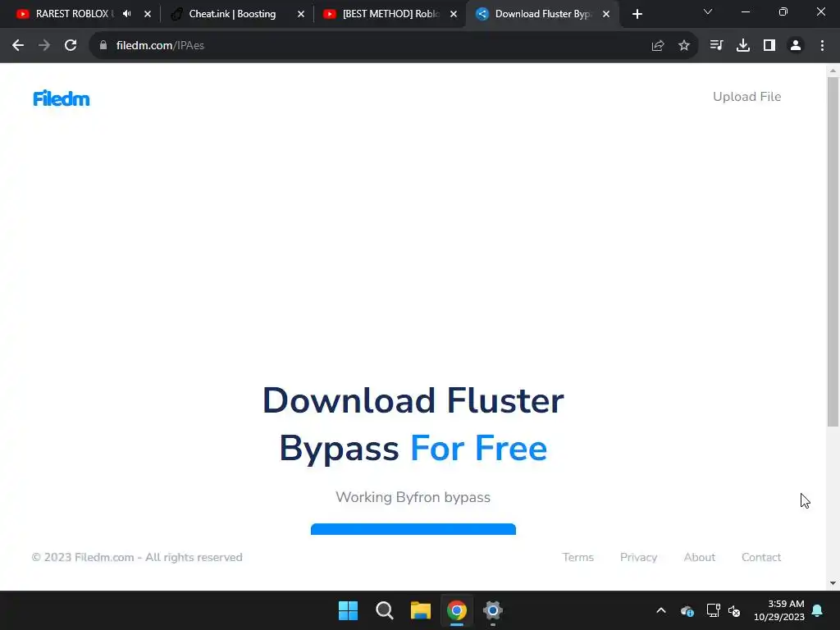This screenshot has width=840, height=630.
Task: Open the clock showing 3:59 AM
Action: 779,610
